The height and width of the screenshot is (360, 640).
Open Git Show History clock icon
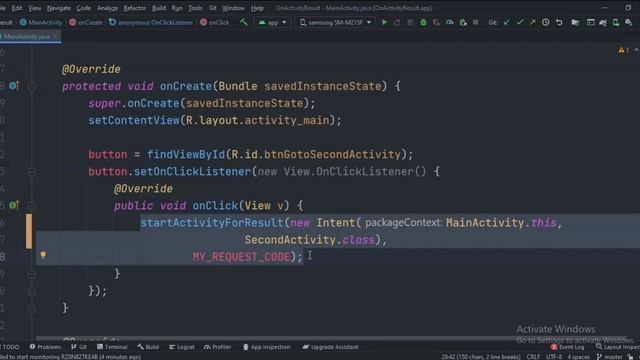point(546,22)
